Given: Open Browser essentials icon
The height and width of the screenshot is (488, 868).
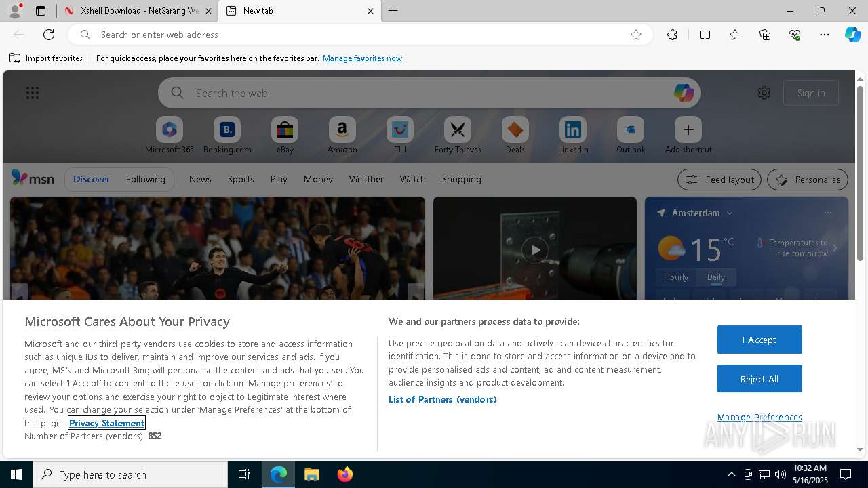Looking at the screenshot, I should tap(795, 35).
